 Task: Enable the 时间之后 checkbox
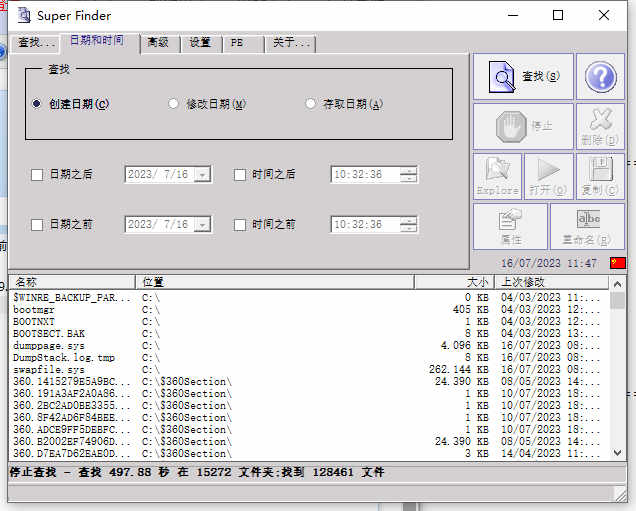tap(240, 175)
